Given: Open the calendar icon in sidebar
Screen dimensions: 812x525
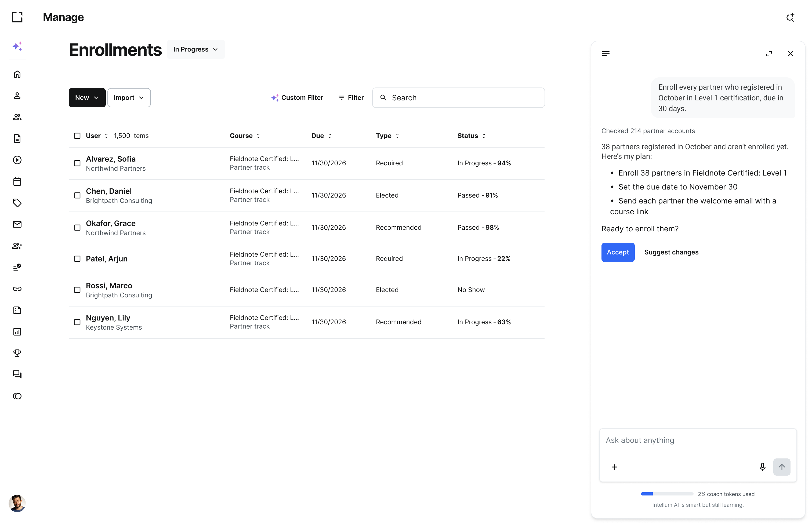Looking at the screenshot, I should [17, 181].
